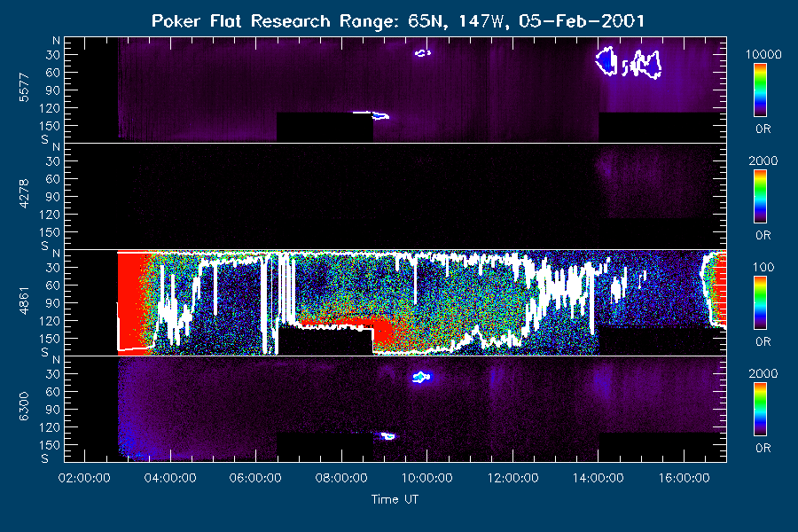Click the small bright spot near 09:00 in 6300
This screenshot has width=798, height=532.
point(387,435)
